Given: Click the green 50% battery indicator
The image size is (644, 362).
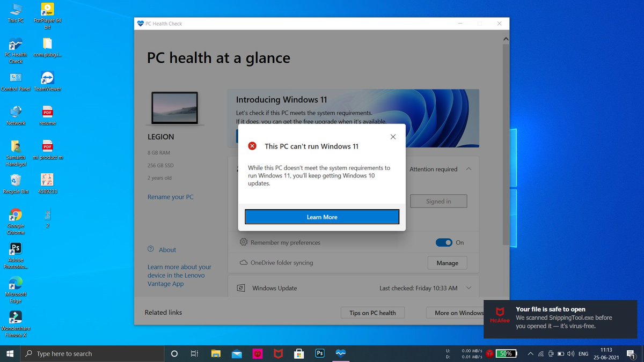Looking at the screenshot, I should [506, 353].
